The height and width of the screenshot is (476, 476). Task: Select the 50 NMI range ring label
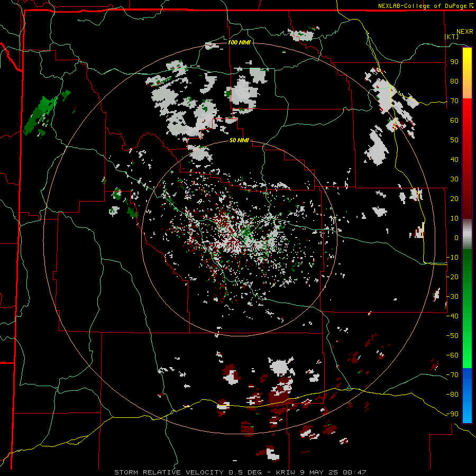[239, 140]
